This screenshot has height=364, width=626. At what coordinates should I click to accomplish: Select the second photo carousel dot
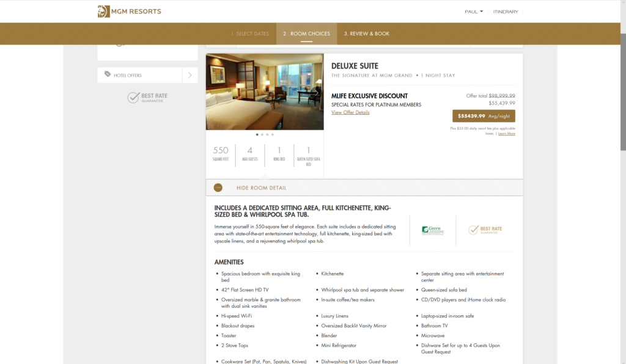(x=262, y=135)
